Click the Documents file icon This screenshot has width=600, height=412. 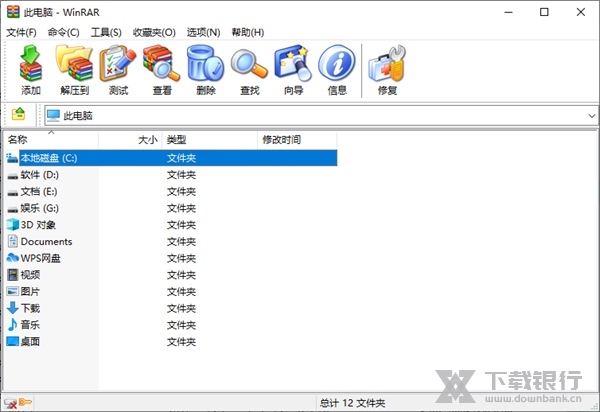(x=13, y=241)
